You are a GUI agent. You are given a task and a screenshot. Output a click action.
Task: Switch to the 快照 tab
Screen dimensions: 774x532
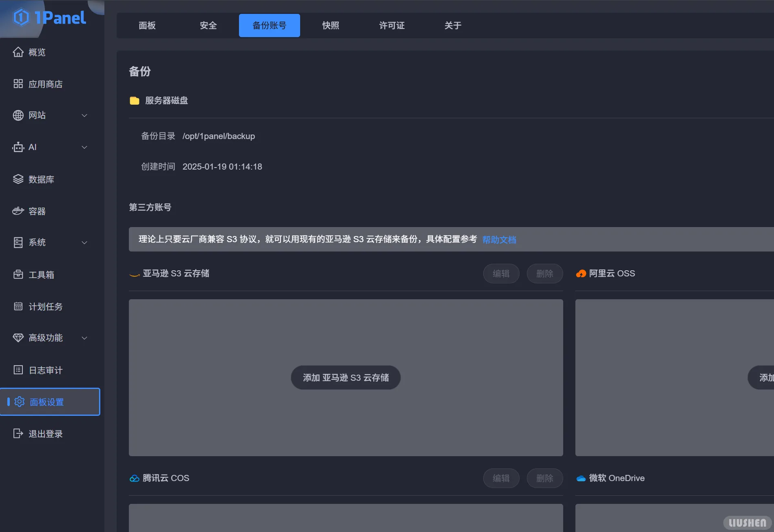tap(330, 25)
